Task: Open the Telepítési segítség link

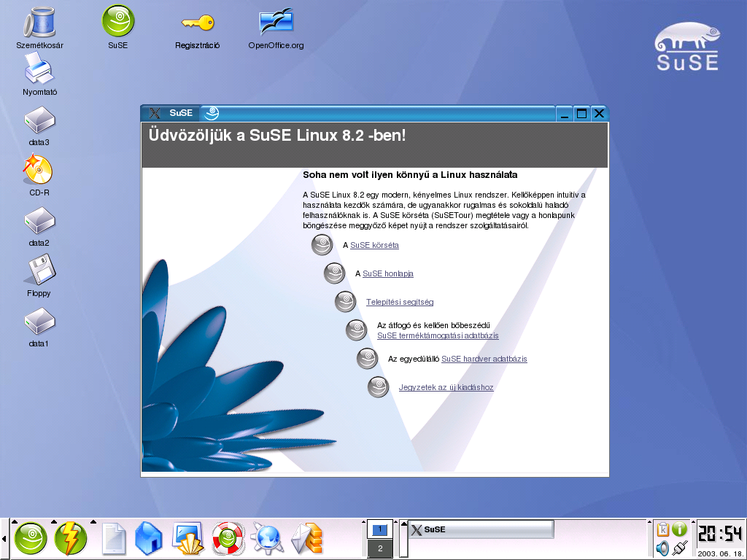Action: (400, 302)
